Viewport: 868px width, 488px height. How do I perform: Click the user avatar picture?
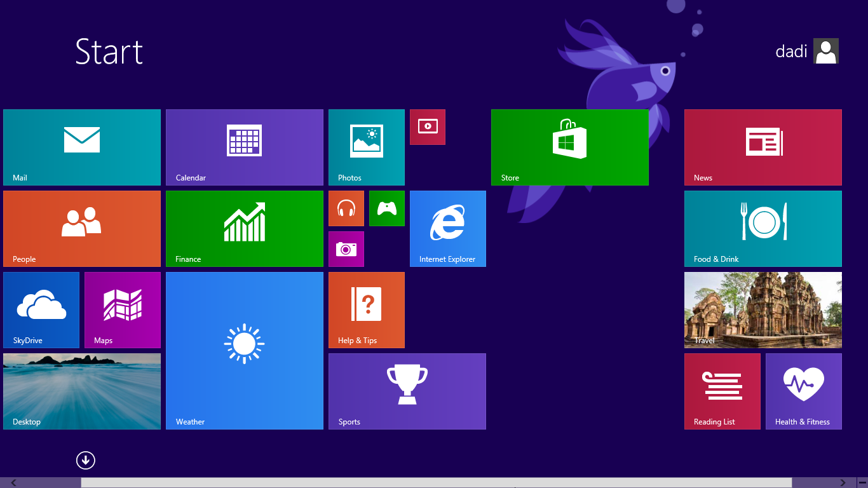click(x=826, y=51)
